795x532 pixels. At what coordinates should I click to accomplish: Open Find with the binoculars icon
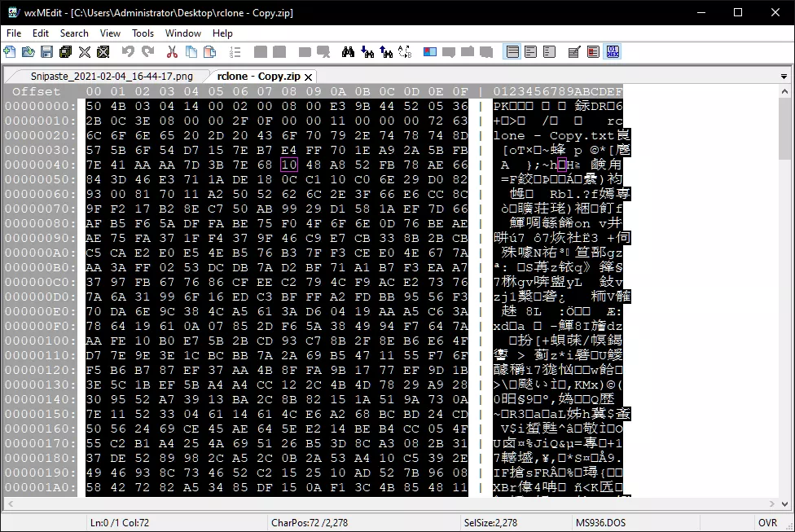point(348,51)
